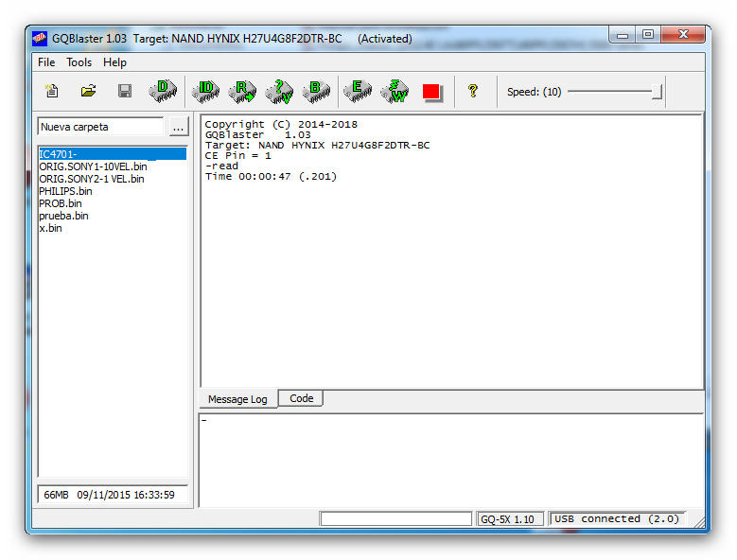Click the Save floppy disk icon
The height and width of the screenshot is (560, 737).
[x=125, y=91]
